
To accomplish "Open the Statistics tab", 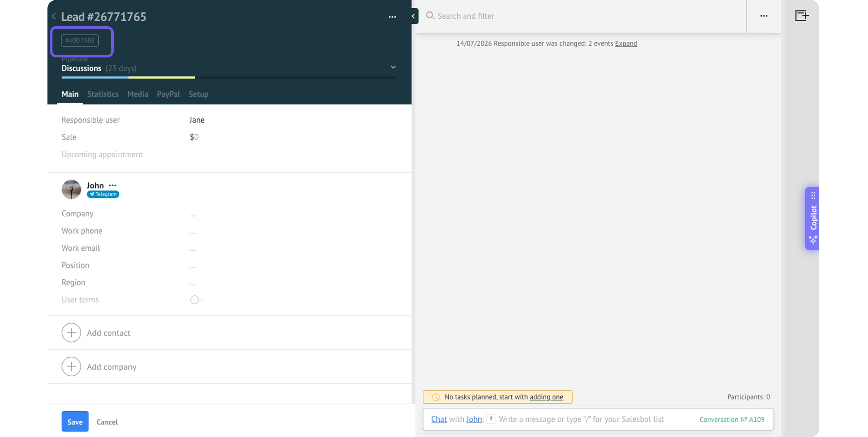I will coord(103,94).
